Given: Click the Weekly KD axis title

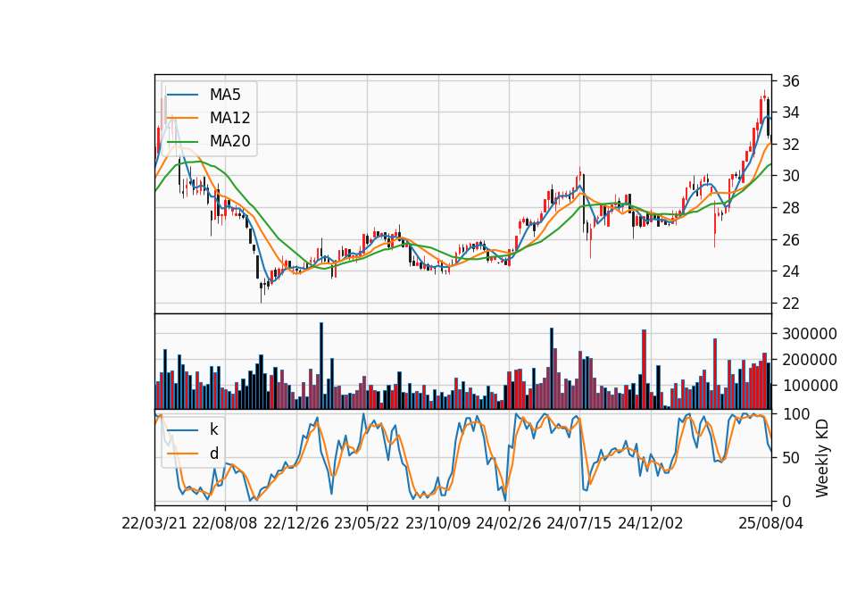Looking at the screenshot, I should 822,458.
